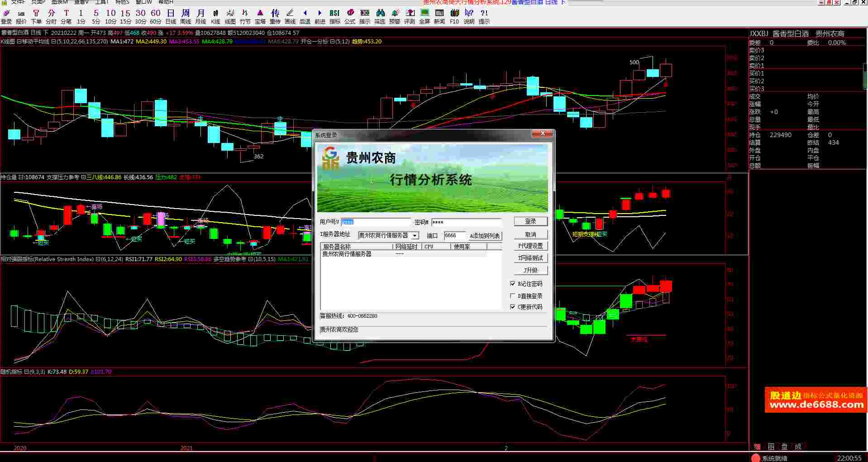This screenshot has width=868, height=462.
Task: Open the 筛选 binoculars filter icon
Action: pos(380,17)
